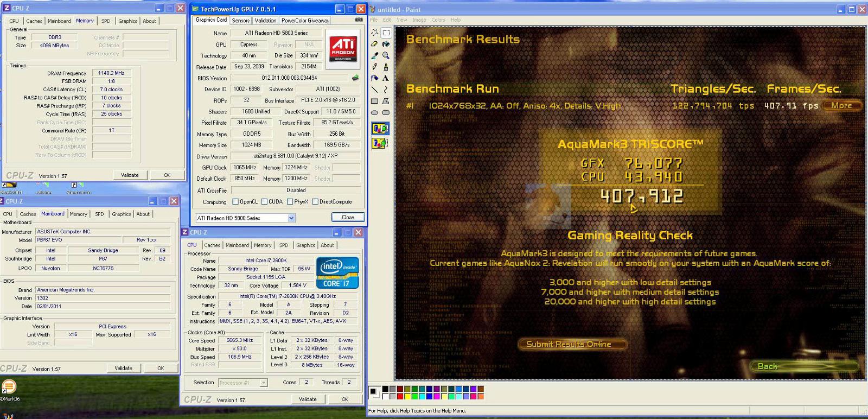Click OK in the CPU-Z Mainboard window
Screen dimensions: 868x419
tap(161, 368)
